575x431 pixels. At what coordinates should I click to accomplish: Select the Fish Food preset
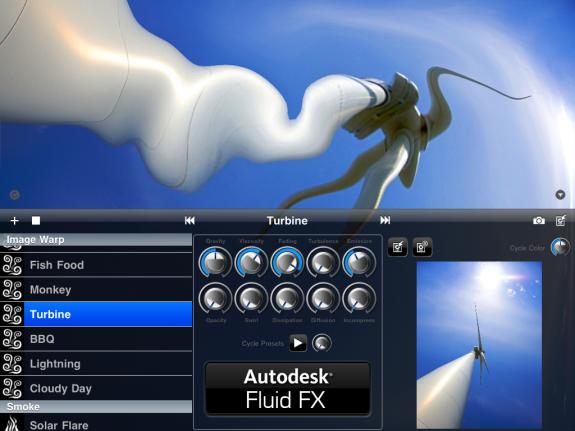[x=96, y=265]
